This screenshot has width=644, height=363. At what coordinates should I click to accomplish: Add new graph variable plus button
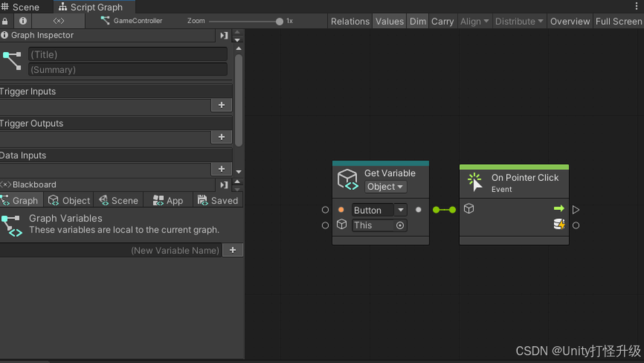(232, 250)
